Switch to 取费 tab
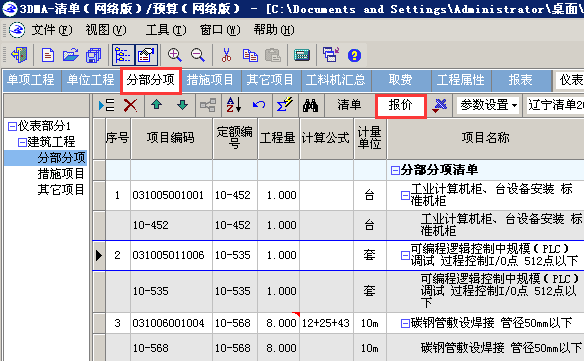The height and width of the screenshot is (361, 584). [401, 80]
